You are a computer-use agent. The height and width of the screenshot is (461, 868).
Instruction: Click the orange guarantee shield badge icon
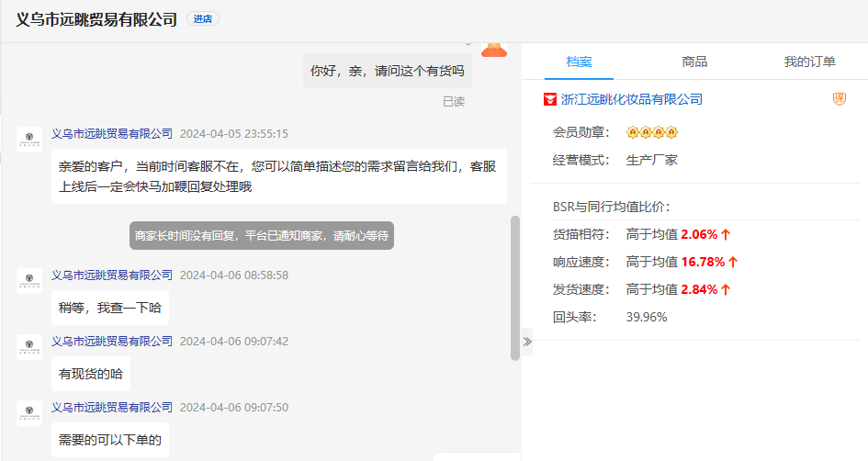pos(840,99)
